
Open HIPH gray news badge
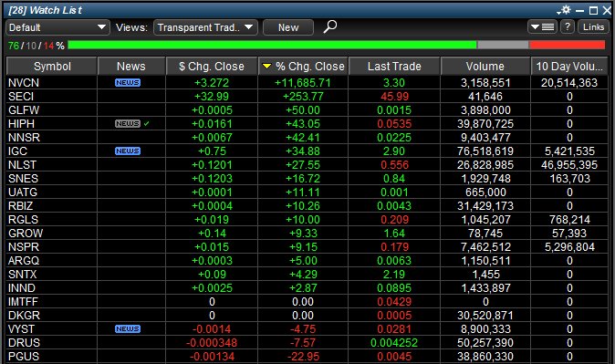tap(128, 123)
